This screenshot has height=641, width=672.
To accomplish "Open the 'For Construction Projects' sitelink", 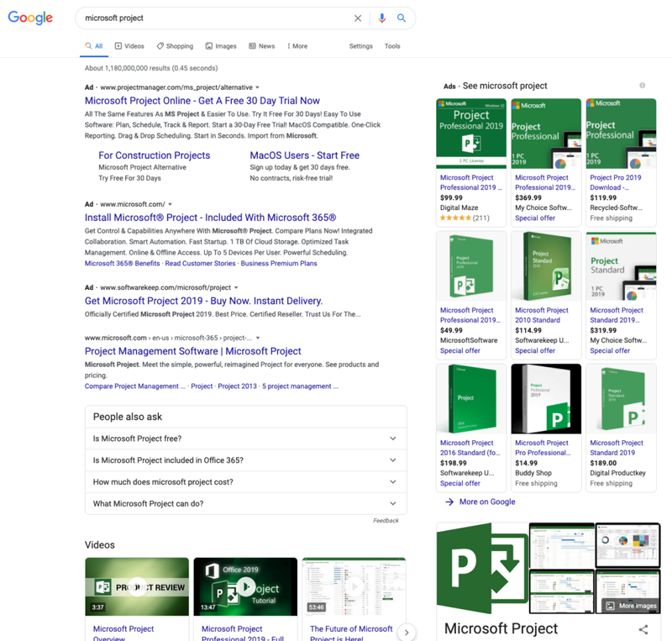I will point(155,155).
